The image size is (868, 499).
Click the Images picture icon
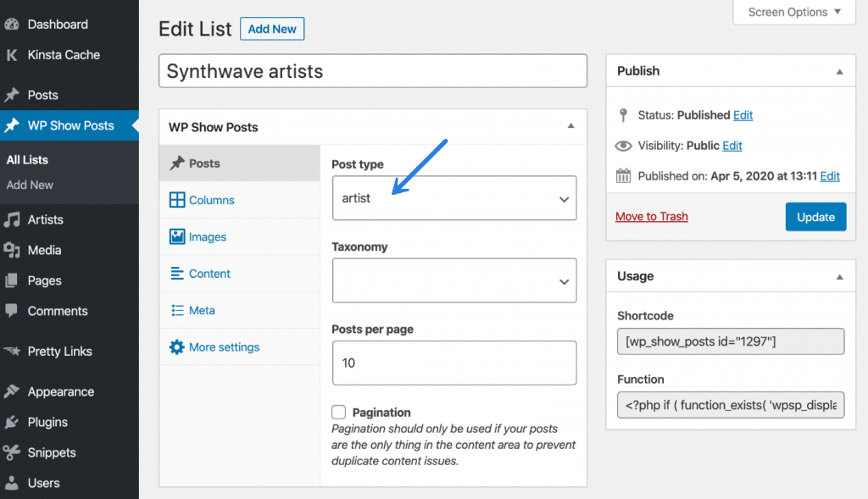click(x=177, y=236)
